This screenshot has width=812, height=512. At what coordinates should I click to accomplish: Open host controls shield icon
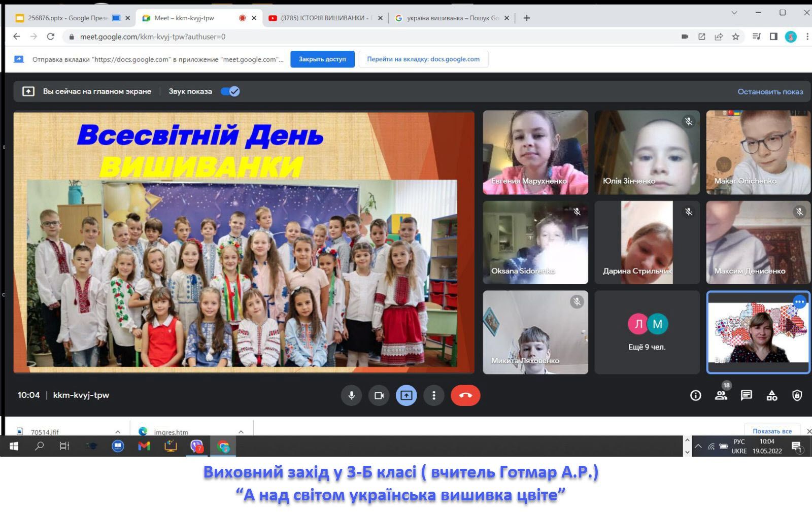click(797, 395)
